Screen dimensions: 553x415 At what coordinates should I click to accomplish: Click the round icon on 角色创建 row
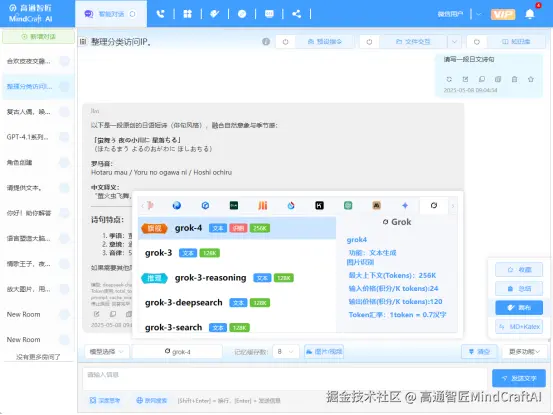[x=64, y=162]
